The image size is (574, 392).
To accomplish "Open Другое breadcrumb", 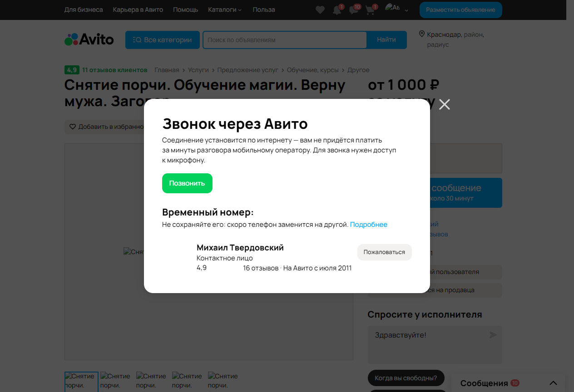I will pyautogui.click(x=358, y=70).
